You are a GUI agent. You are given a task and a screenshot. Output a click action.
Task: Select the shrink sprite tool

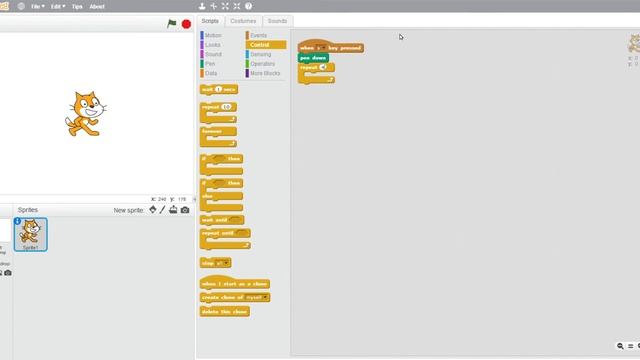(237, 6)
